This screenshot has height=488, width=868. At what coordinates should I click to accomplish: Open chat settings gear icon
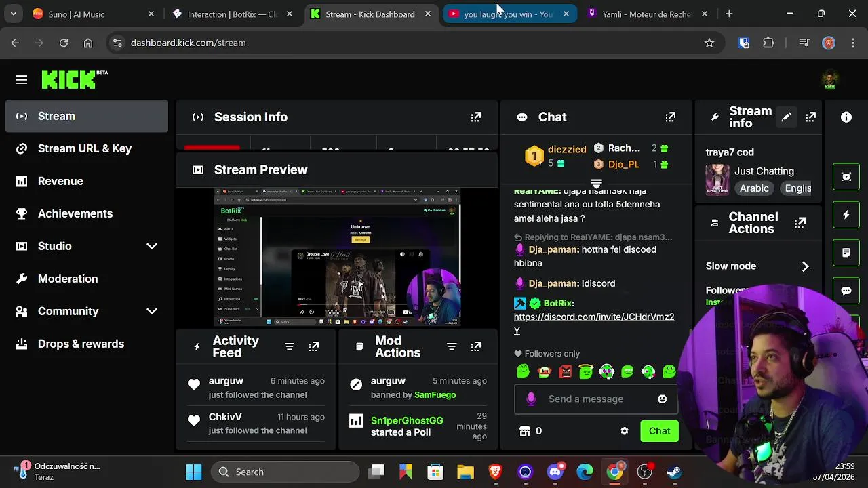tap(625, 431)
